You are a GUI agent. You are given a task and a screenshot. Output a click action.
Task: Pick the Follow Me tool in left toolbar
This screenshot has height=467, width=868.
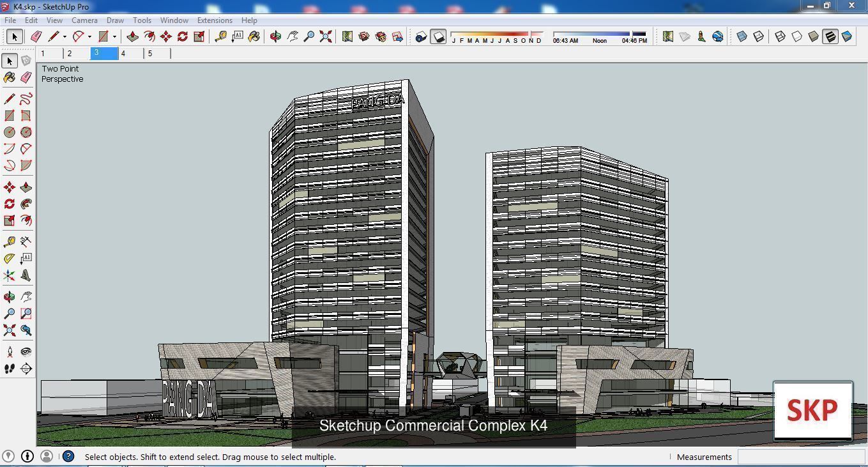pyautogui.click(x=26, y=204)
